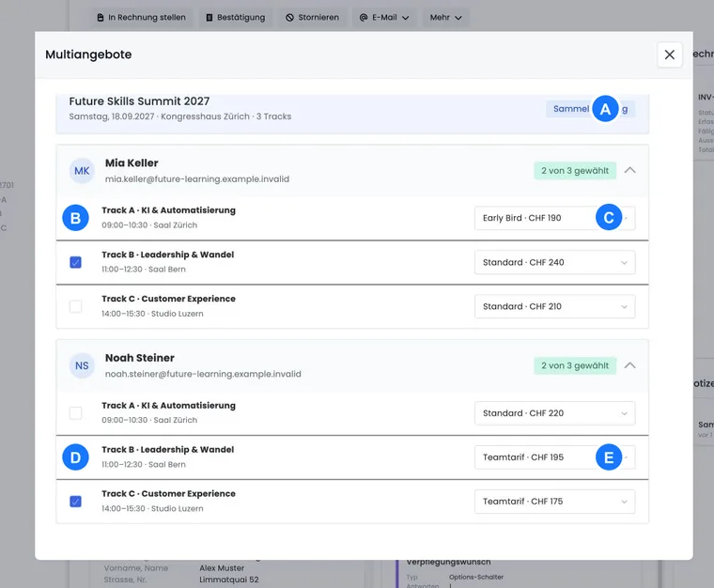This screenshot has height=588, width=714.
Task: Uncheck Mia Keller's Track B checkbox
Action: click(x=75, y=262)
